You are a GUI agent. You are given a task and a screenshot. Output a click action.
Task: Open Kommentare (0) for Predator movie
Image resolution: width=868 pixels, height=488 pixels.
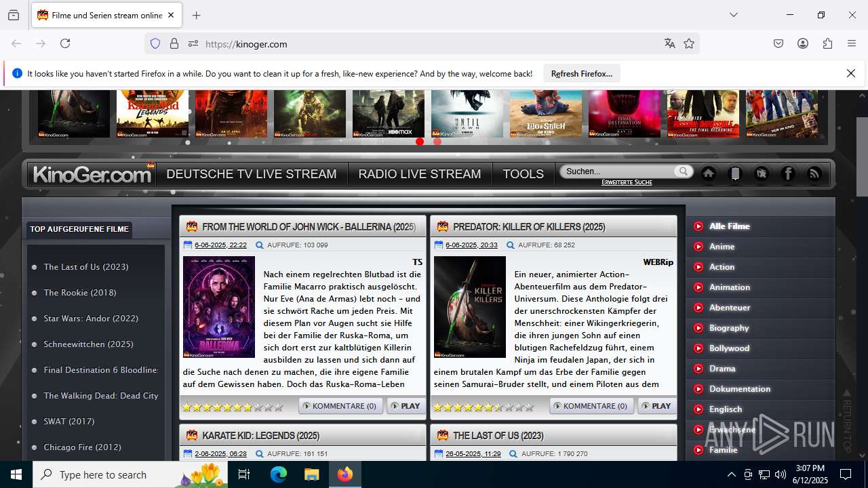[x=591, y=406]
